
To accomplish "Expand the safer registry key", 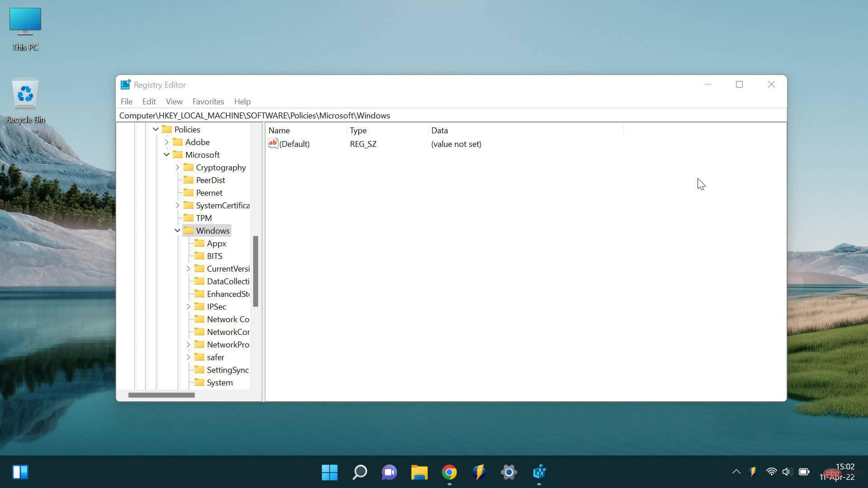I will 189,357.
